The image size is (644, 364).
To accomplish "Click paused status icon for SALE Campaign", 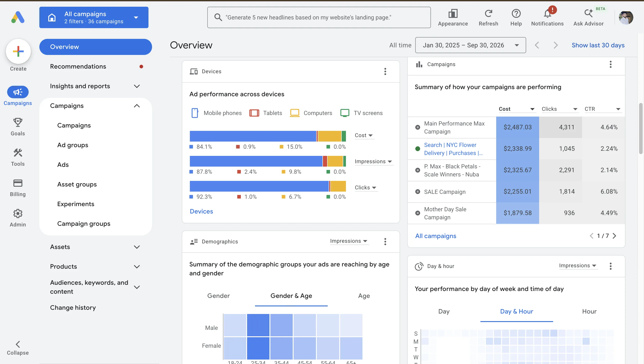I will click(x=417, y=192).
